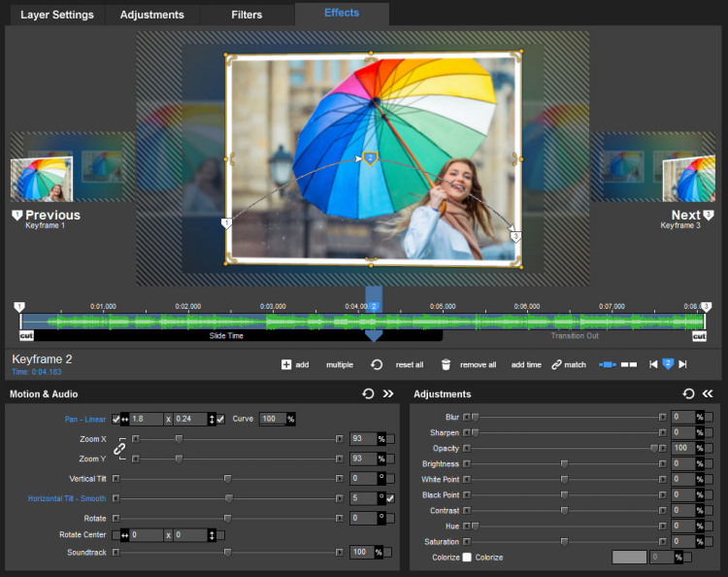The width and height of the screenshot is (728, 577).
Task: Click the add time button
Action: 526,364
